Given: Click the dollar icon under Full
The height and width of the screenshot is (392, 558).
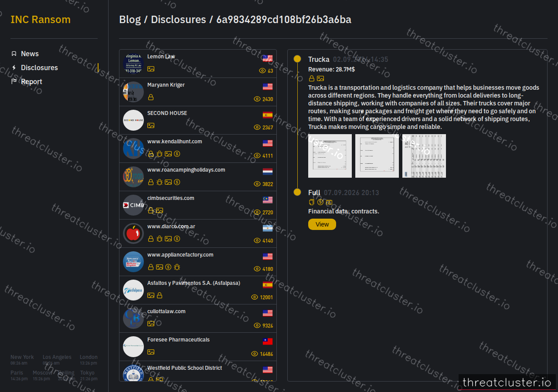Looking at the screenshot, I should pyautogui.click(x=320, y=202).
